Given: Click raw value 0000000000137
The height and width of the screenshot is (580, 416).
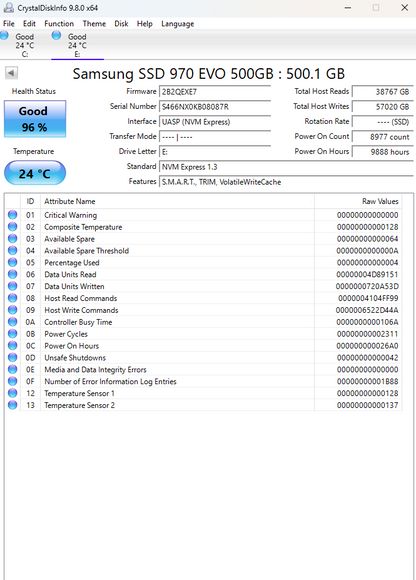Looking at the screenshot, I should click(368, 405).
